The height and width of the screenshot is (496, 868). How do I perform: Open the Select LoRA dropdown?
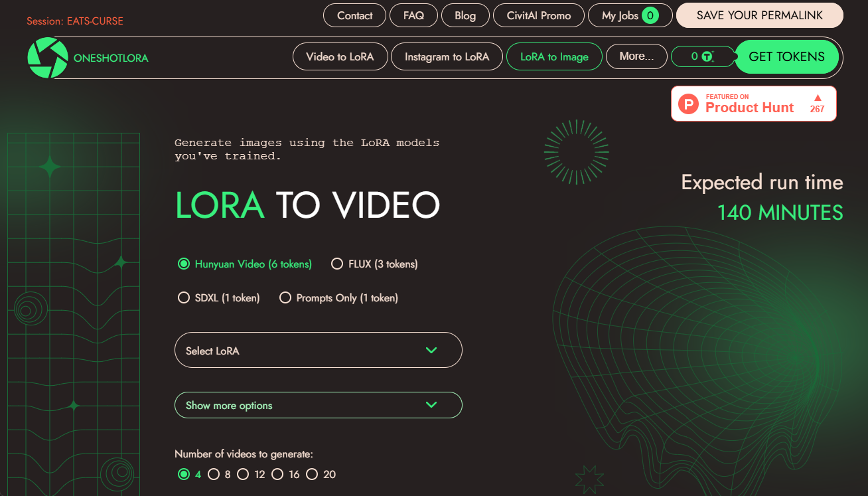tap(319, 350)
